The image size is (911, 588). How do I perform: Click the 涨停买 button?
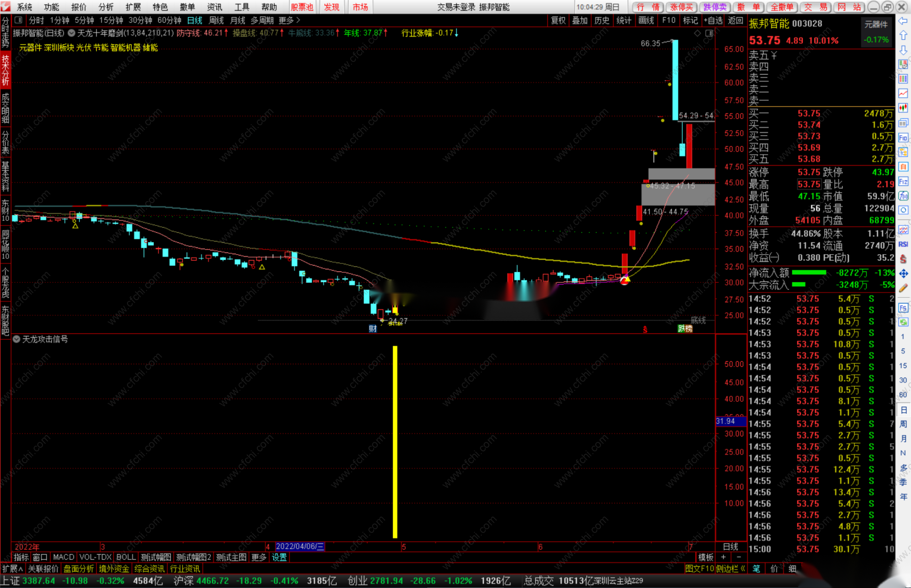[x=681, y=7]
